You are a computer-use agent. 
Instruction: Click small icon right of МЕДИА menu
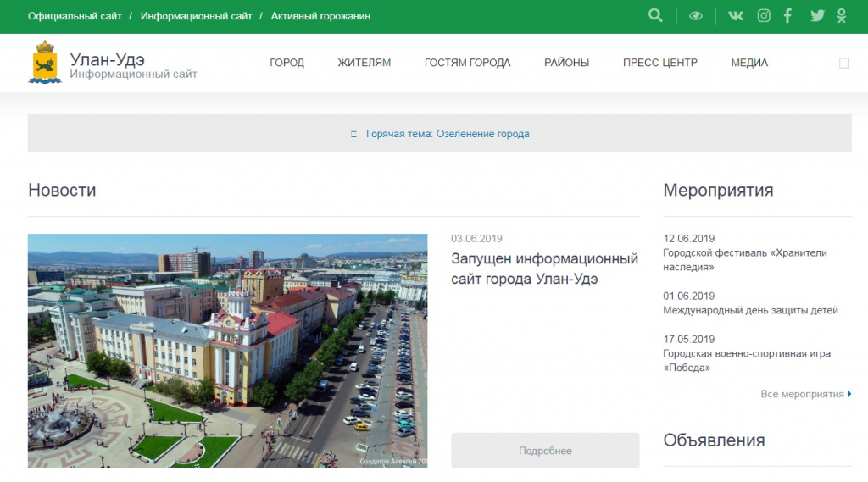pyautogui.click(x=843, y=63)
